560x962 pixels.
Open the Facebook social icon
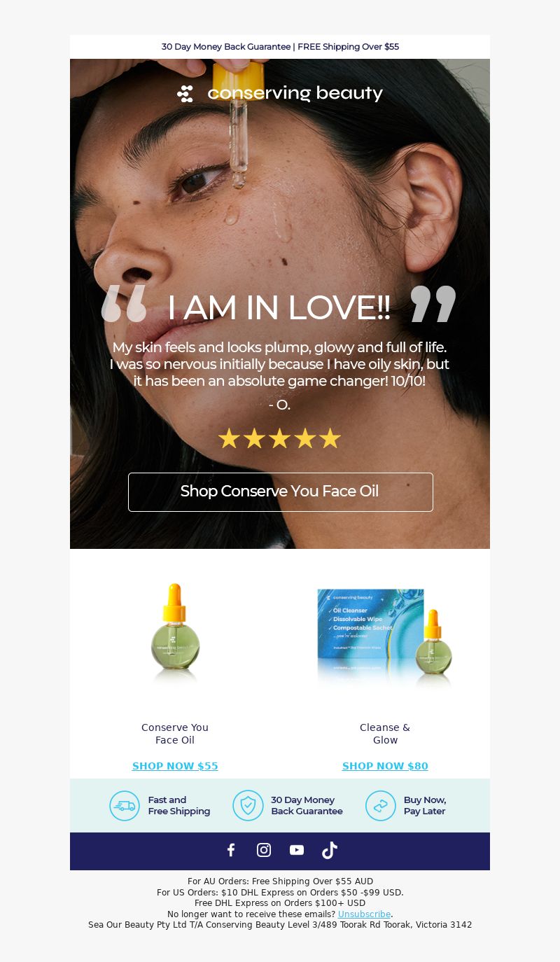[x=231, y=850]
